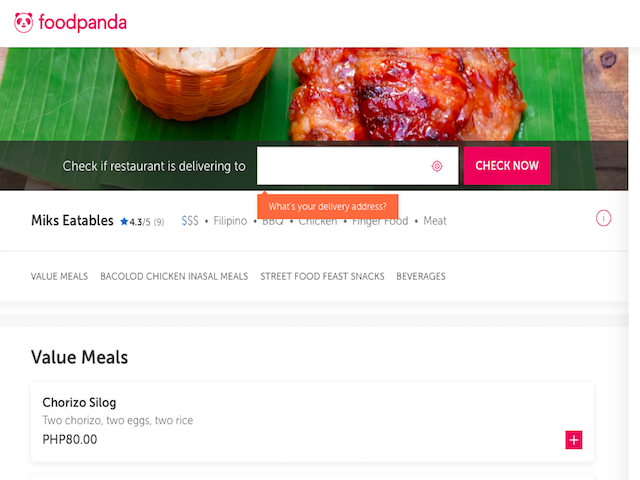Focus the delivery address input field
This screenshot has height=480, width=640.
tap(358, 166)
